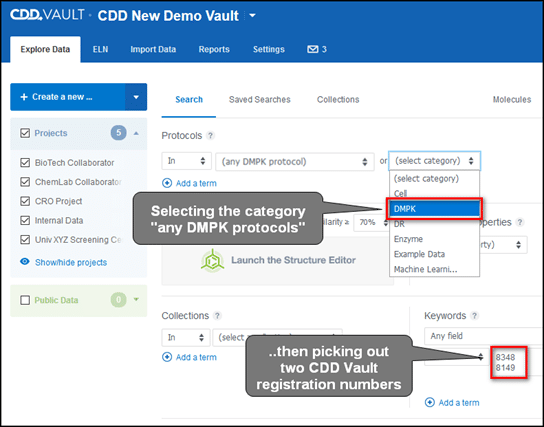Screen dimensions: 544x427
Task: Open the property selection dropdown
Action: (x=503, y=245)
